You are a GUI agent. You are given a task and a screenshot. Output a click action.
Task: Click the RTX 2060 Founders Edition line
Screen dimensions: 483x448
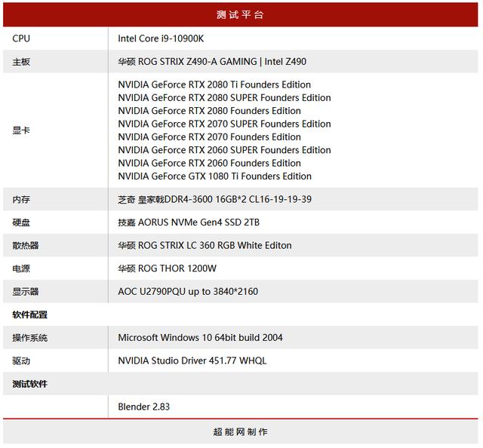(210, 163)
